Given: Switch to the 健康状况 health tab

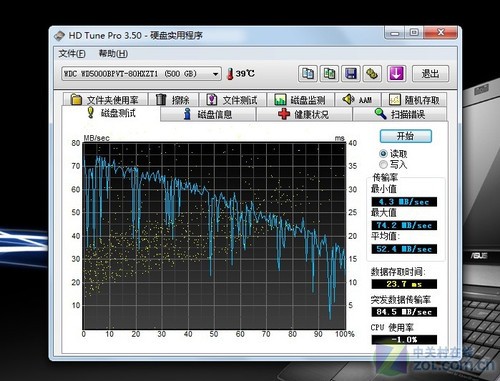Looking at the screenshot, I should [304, 114].
